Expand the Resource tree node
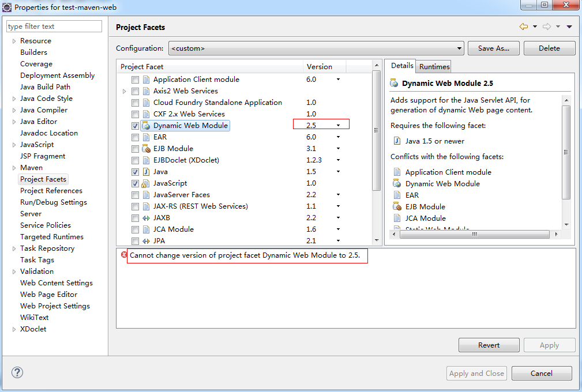 (x=14, y=41)
